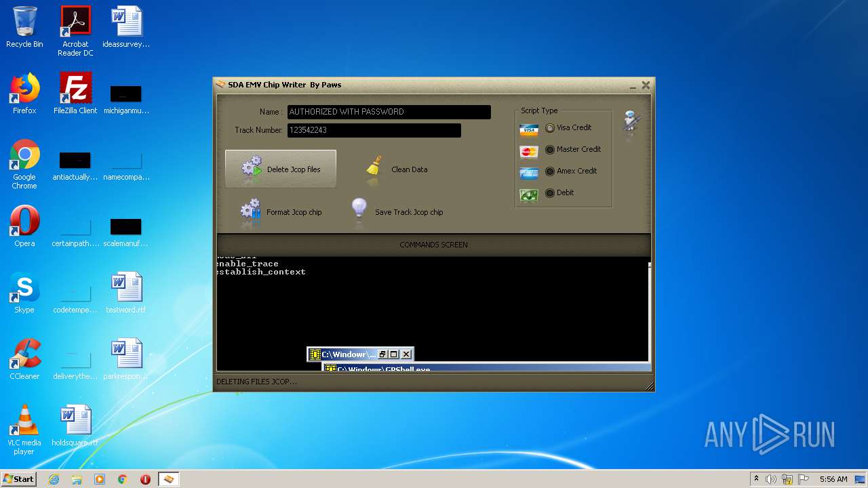868x488 pixels.
Task: Open the CCleaner desktop shortcut
Action: pyautogui.click(x=24, y=359)
